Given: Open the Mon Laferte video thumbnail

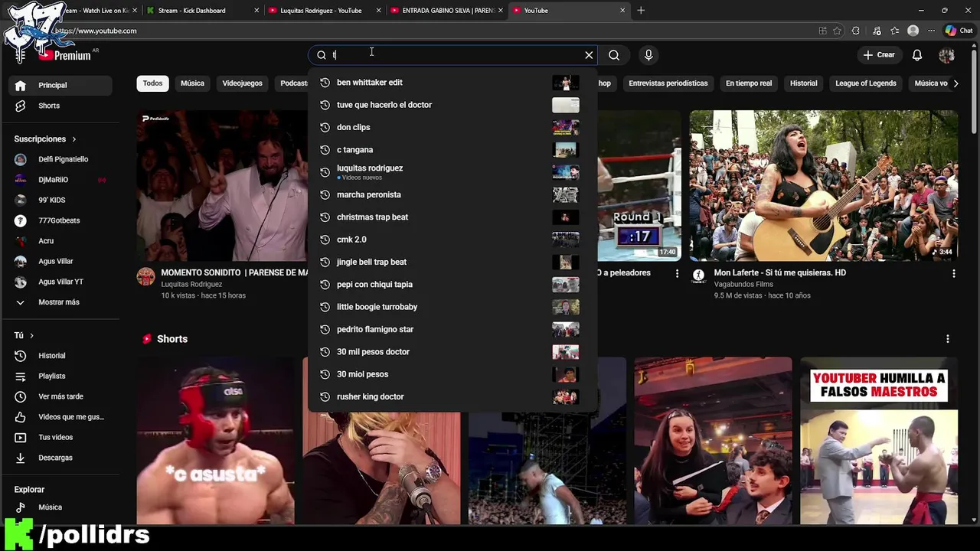Looking at the screenshot, I should [824, 186].
